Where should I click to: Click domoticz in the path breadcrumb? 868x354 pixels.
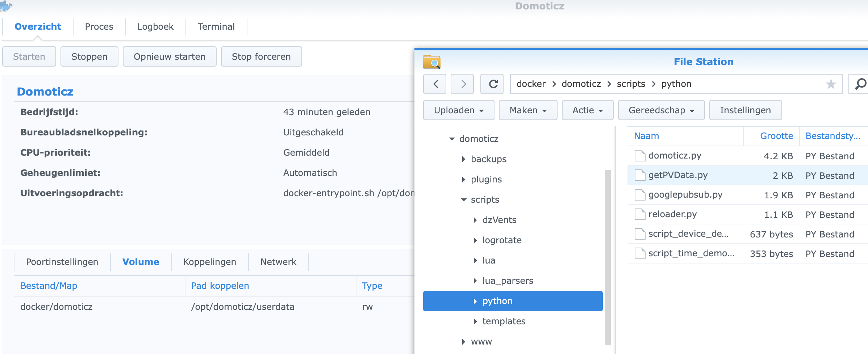[581, 84]
